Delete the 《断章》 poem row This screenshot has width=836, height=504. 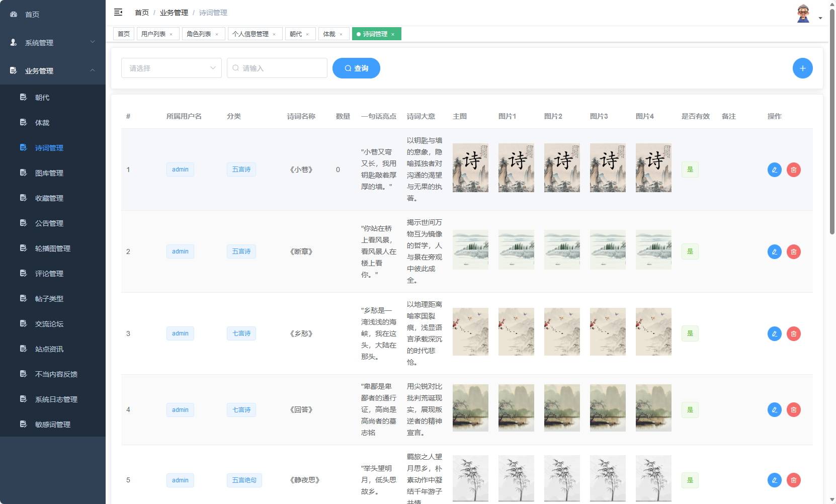(x=793, y=252)
